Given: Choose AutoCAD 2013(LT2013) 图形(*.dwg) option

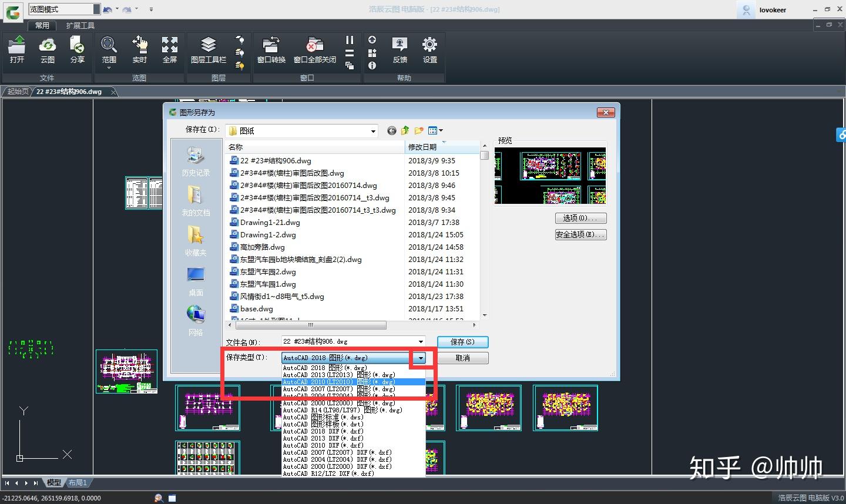Looking at the screenshot, I should tap(353, 375).
